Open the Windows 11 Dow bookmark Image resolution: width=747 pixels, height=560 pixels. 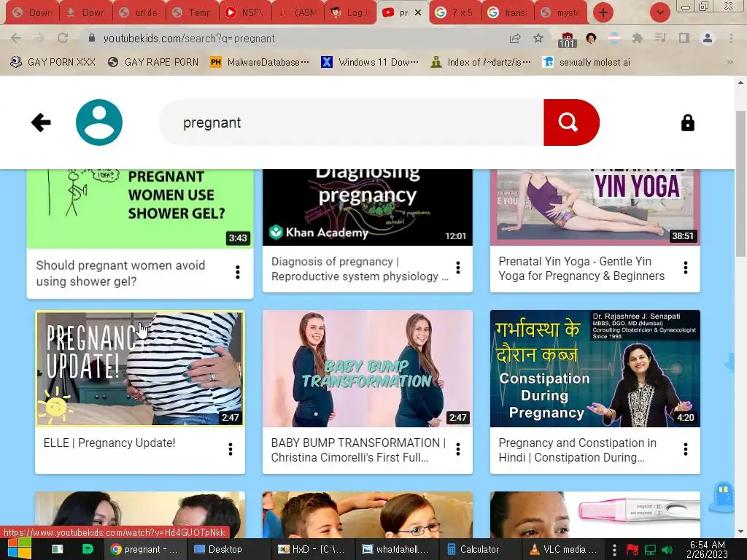click(x=370, y=62)
